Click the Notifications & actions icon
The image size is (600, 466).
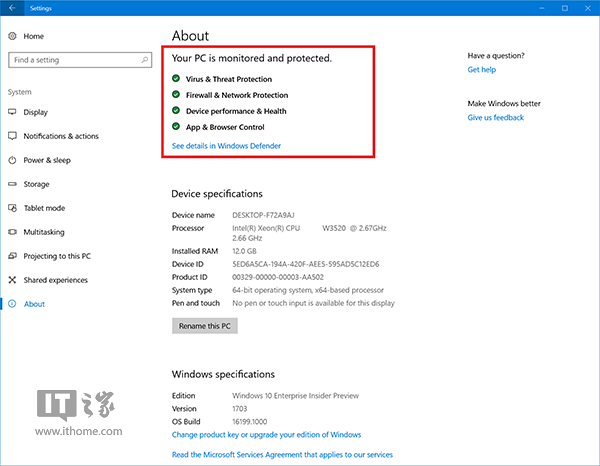(x=12, y=136)
